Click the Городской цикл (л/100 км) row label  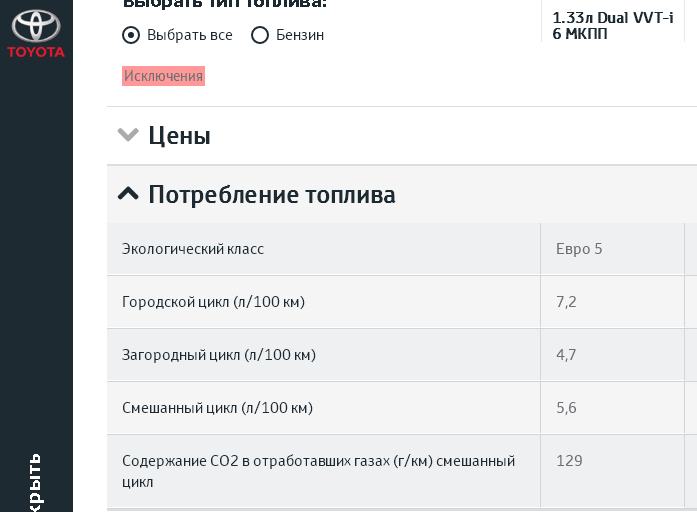tap(213, 302)
